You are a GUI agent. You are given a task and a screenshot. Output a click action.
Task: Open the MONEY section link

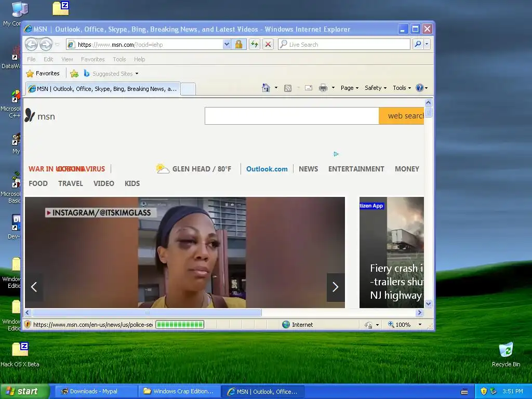tap(407, 169)
